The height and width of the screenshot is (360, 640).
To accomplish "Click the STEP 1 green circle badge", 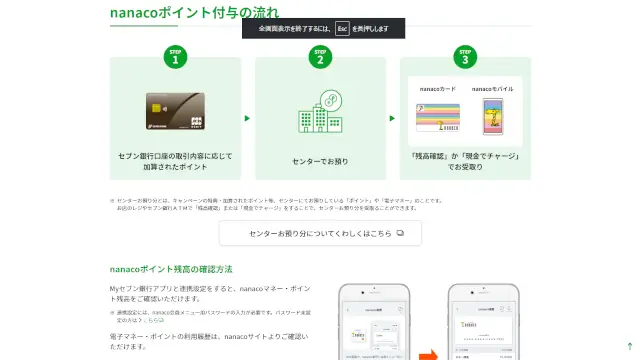I will 175,57.
